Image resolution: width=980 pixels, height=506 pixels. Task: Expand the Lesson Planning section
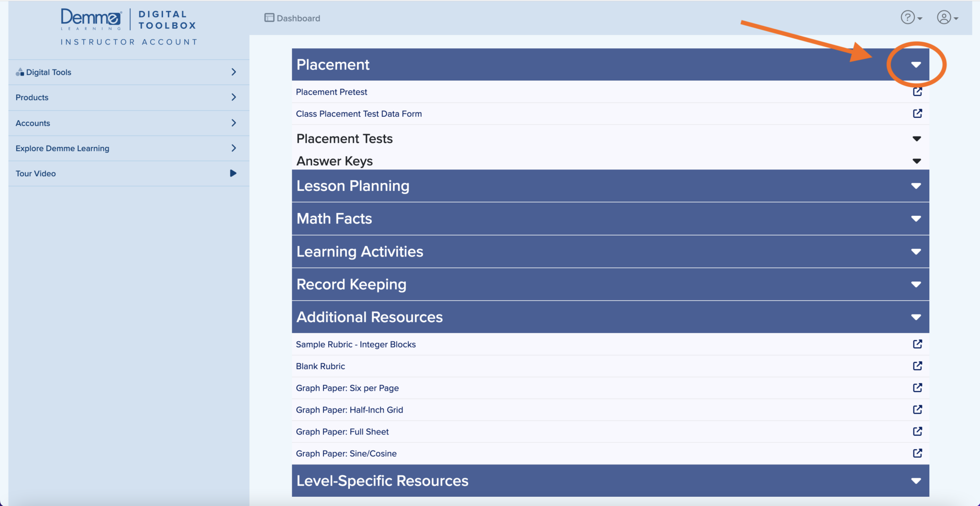pyautogui.click(x=915, y=186)
